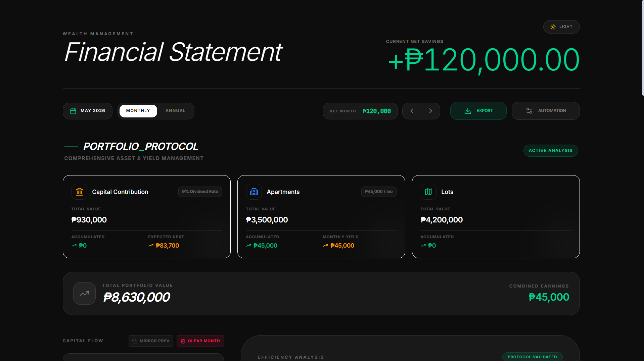Image resolution: width=644 pixels, height=361 pixels.
Task: Click the copy icon on Mirror Prev
Action: pos(135,341)
